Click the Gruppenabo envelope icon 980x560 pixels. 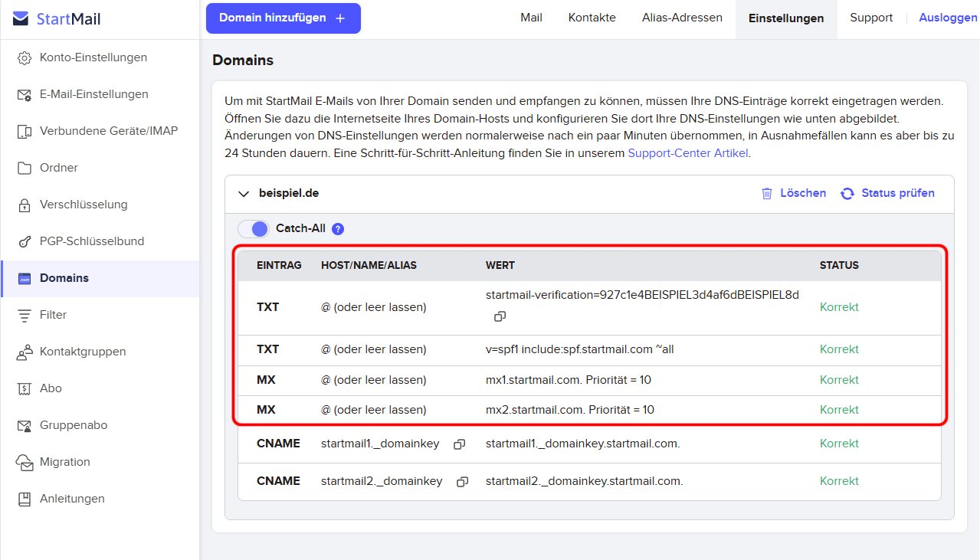pyautogui.click(x=25, y=425)
